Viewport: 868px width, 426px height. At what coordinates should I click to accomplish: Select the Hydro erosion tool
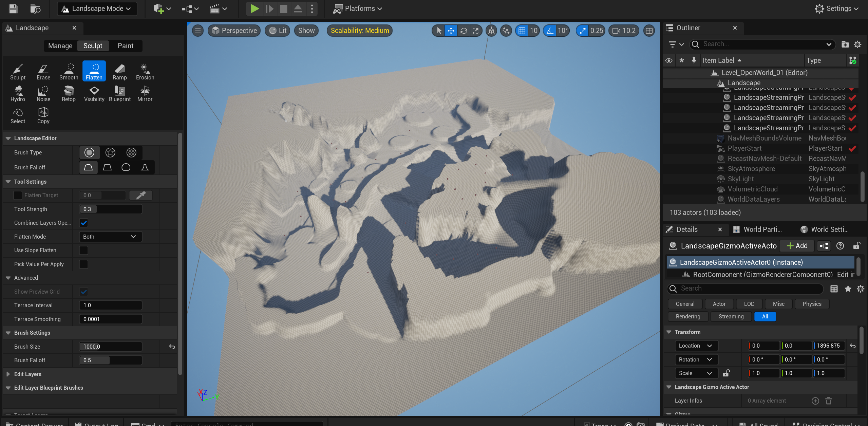(18, 94)
